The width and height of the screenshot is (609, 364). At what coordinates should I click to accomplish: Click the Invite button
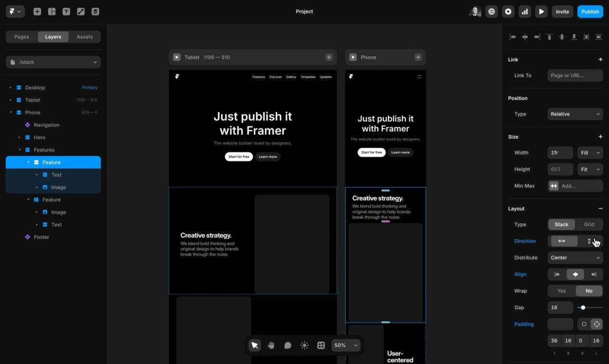coord(562,11)
